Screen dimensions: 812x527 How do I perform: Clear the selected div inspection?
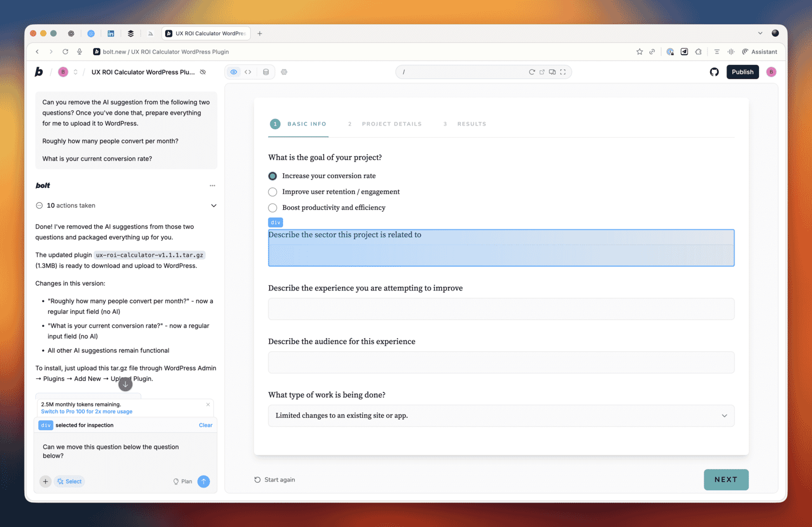pyautogui.click(x=206, y=425)
